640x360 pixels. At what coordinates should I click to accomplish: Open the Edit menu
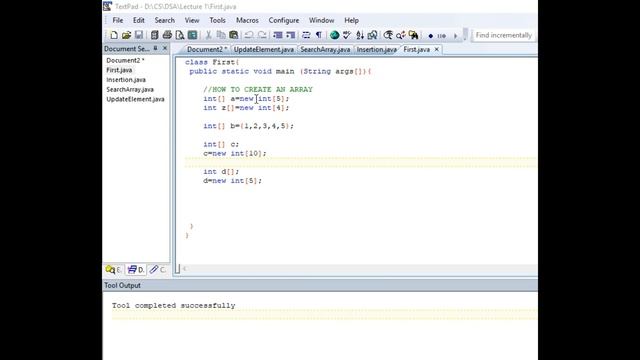138,20
